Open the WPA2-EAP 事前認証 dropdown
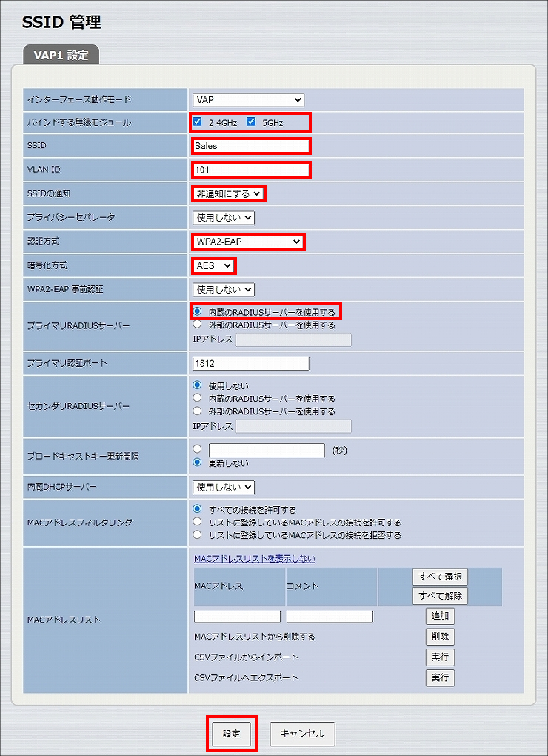This screenshot has height=756, width=548. click(224, 290)
